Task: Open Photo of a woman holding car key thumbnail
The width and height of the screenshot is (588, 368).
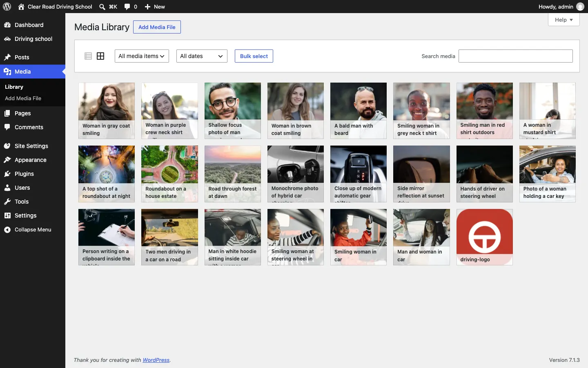Action: coord(548,174)
